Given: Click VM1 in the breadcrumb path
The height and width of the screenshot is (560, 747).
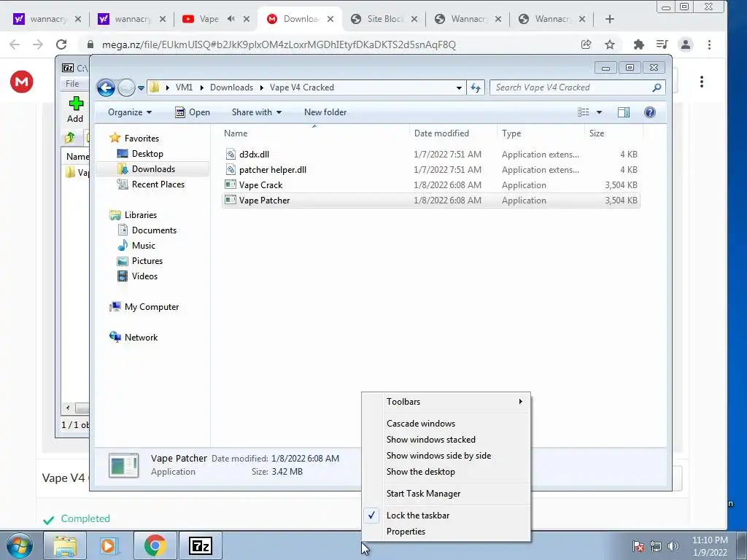Looking at the screenshot, I should pos(184,87).
